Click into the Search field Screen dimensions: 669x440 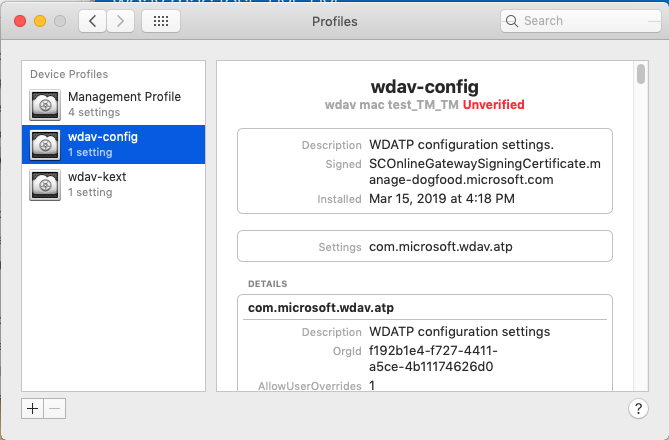tap(581, 21)
